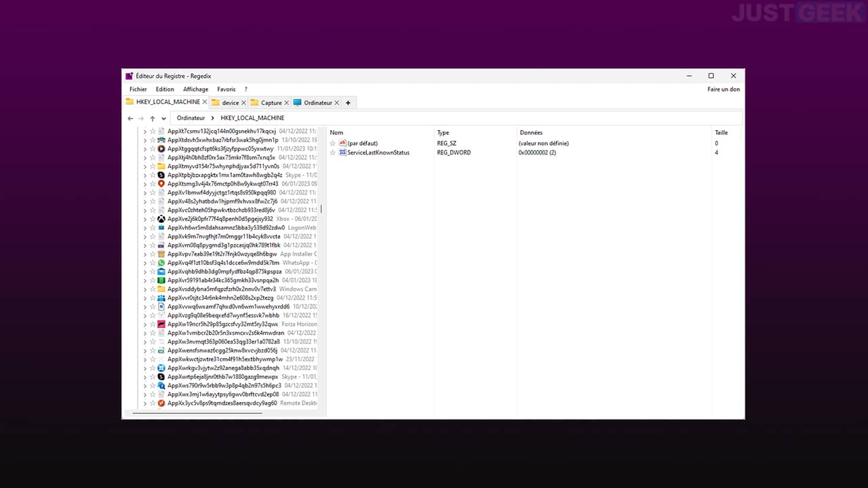
Task: Click HKEY_LOCAL_MACHINE in the address breadcrumb
Action: [252, 118]
